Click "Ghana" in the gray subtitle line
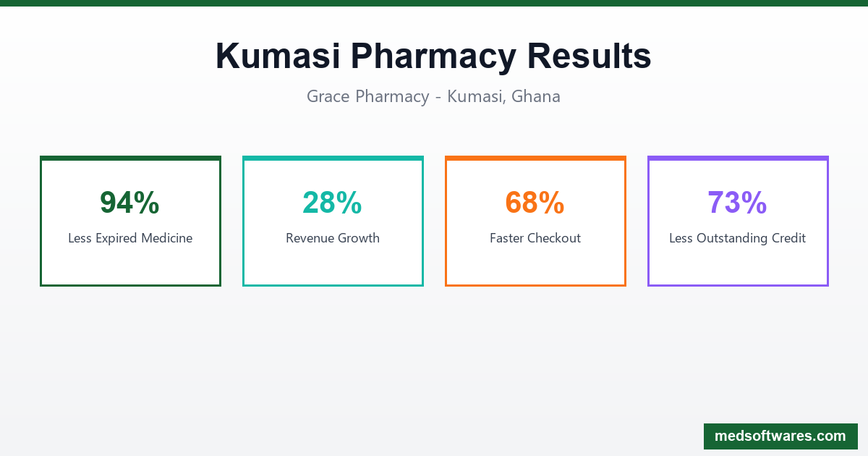The width and height of the screenshot is (868, 456). coord(535,96)
